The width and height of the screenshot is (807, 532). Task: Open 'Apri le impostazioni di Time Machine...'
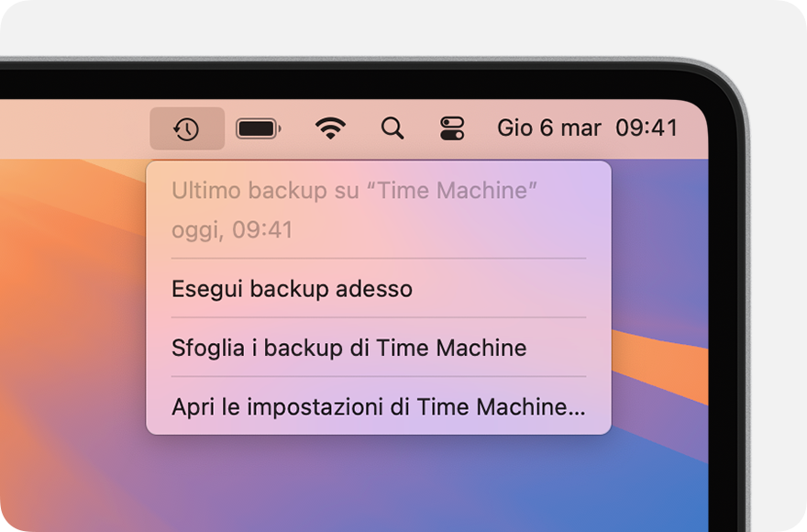378,406
